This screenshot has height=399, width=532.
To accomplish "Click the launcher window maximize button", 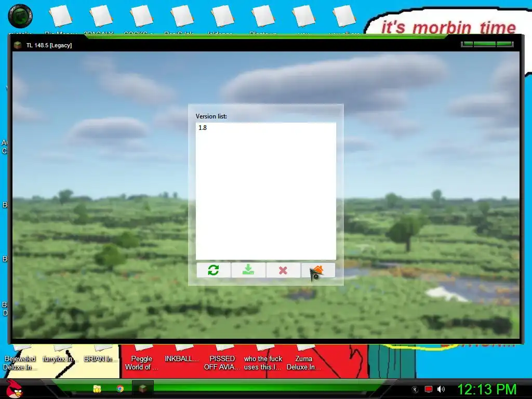I will coord(485,44).
